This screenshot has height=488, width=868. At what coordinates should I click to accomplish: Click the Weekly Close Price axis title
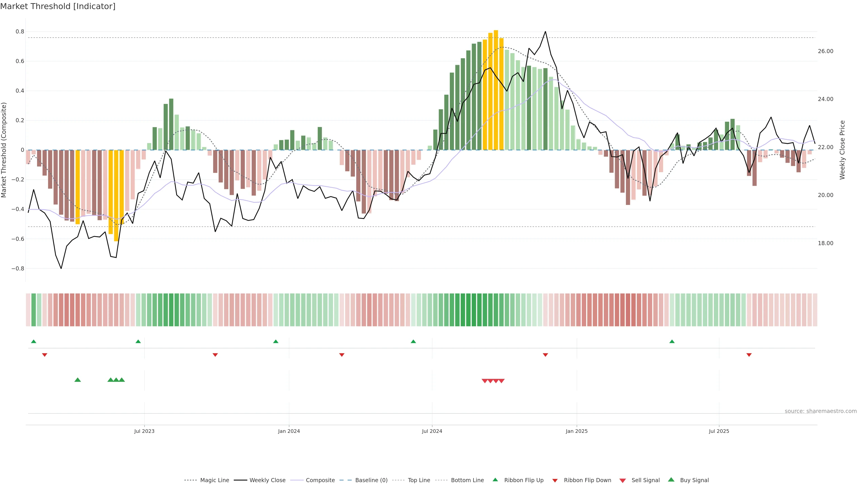842,150
